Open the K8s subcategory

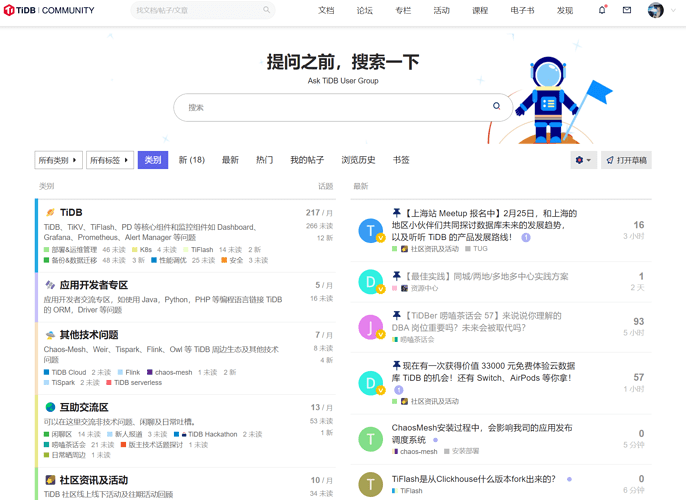pyautogui.click(x=146, y=249)
